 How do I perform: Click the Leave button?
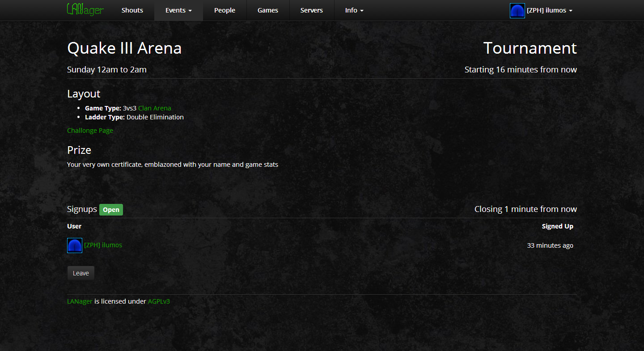pos(81,273)
